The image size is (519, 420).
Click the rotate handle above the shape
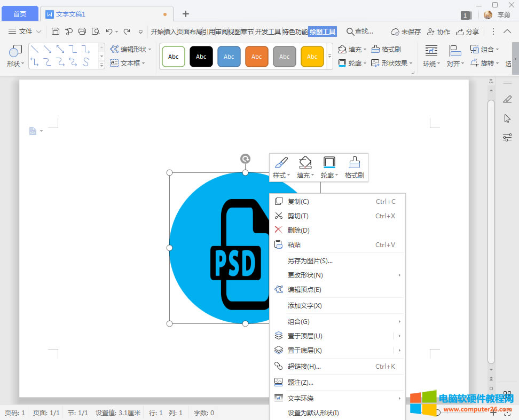coord(245,159)
